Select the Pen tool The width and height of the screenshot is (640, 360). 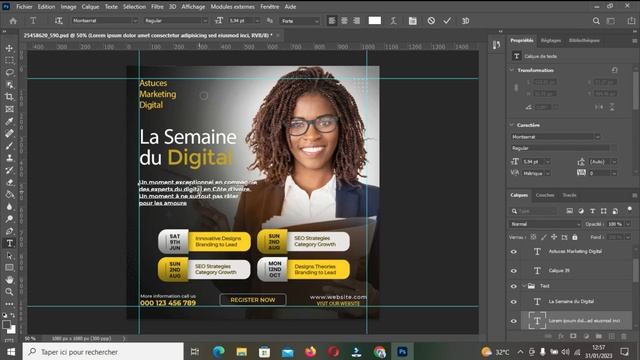9,231
